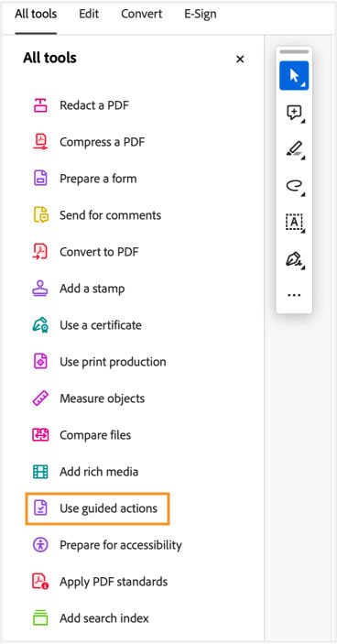This screenshot has height=644, width=337.
Task: Choose the Add text box tool
Action: 294,223
